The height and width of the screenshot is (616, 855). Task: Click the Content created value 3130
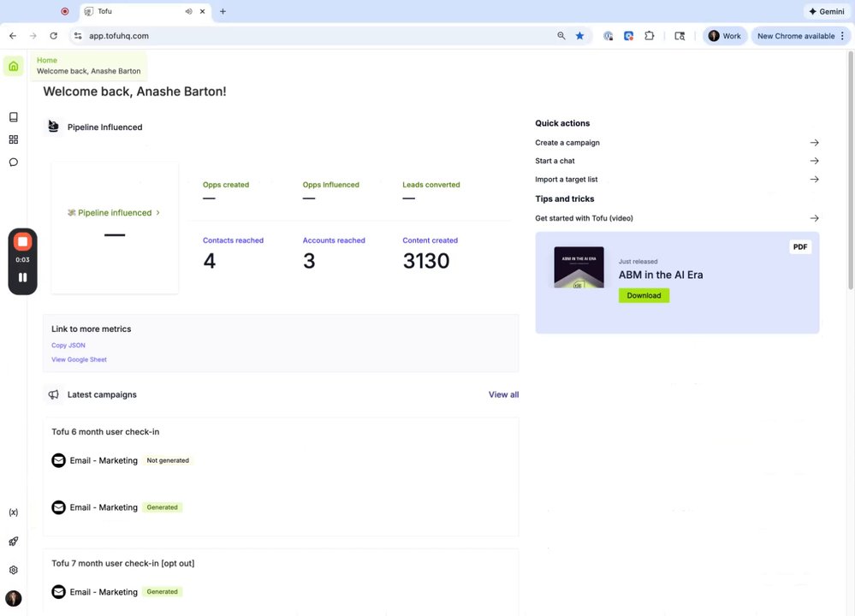[426, 261]
